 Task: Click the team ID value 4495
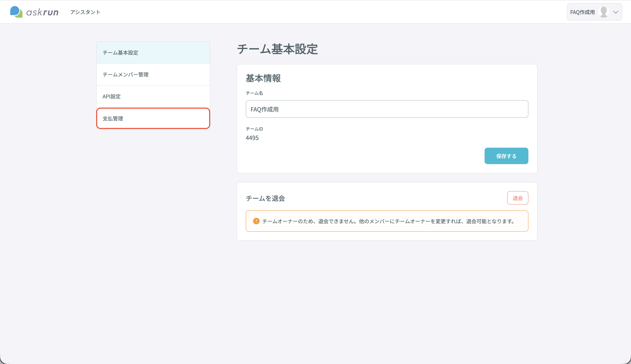point(252,138)
